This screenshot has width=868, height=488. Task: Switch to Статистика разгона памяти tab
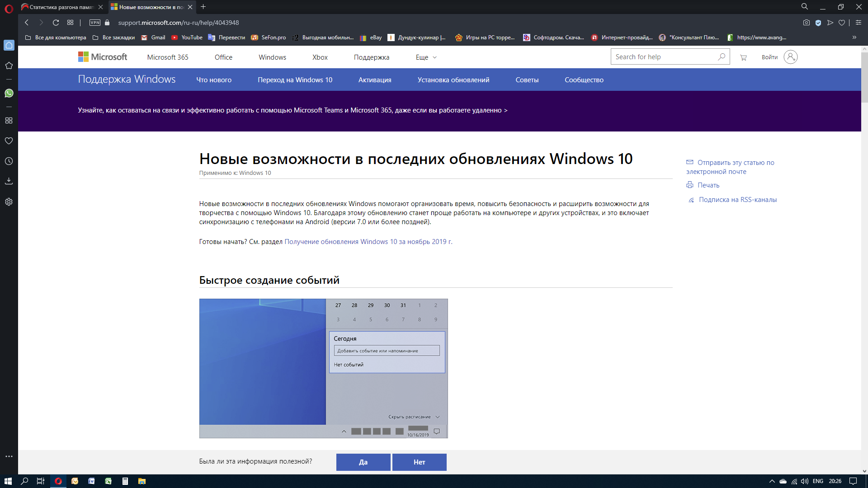[61, 7]
